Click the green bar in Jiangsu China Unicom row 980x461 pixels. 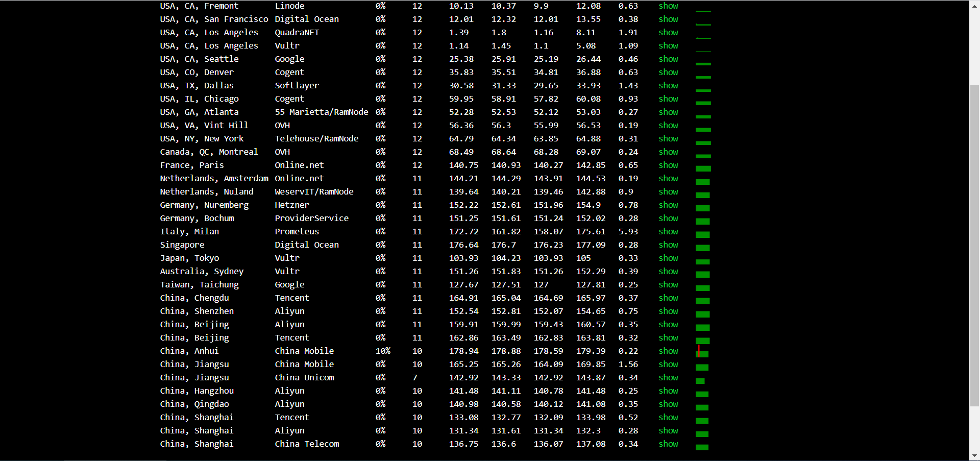click(700, 381)
